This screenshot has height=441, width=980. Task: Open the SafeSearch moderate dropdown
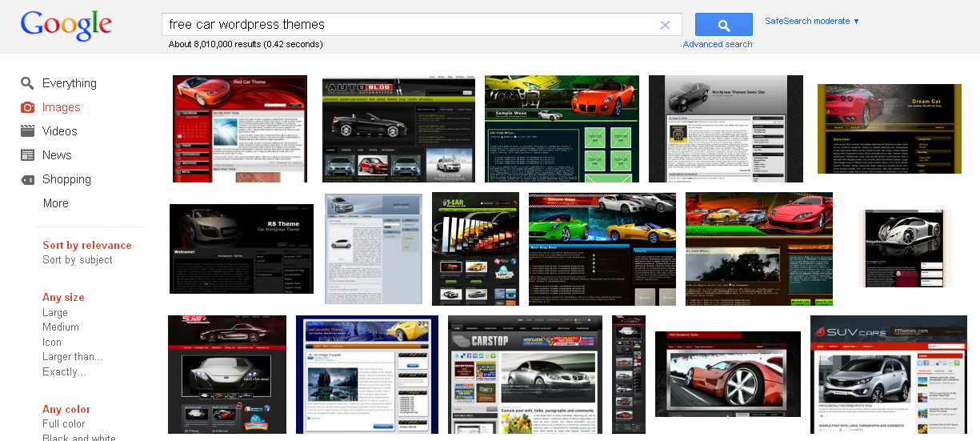(812, 21)
